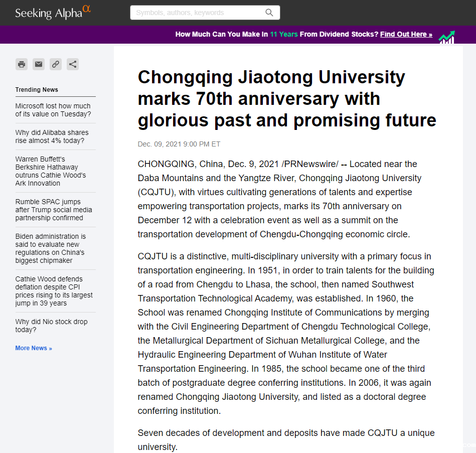Read 'Why did Alibaba shares rise' news

pyautogui.click(x=52, y=136)
